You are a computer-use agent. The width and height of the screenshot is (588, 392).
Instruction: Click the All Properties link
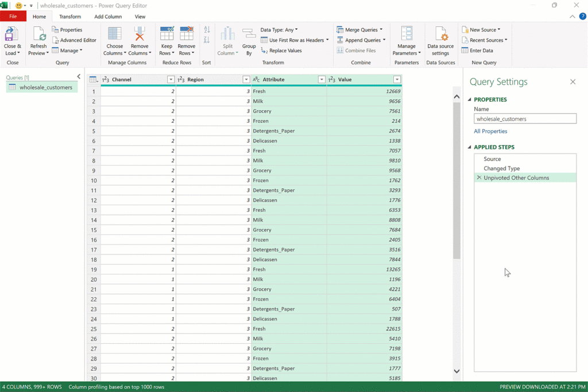point(490,131)
